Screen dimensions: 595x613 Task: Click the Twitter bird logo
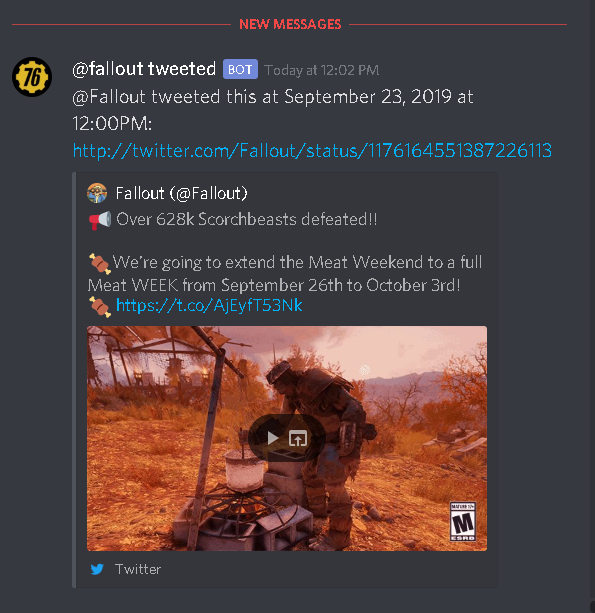click(97, 569)
